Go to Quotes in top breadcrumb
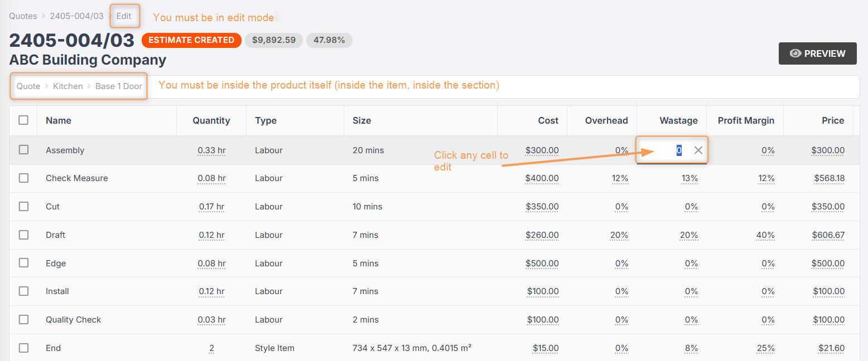 point(23,16)
